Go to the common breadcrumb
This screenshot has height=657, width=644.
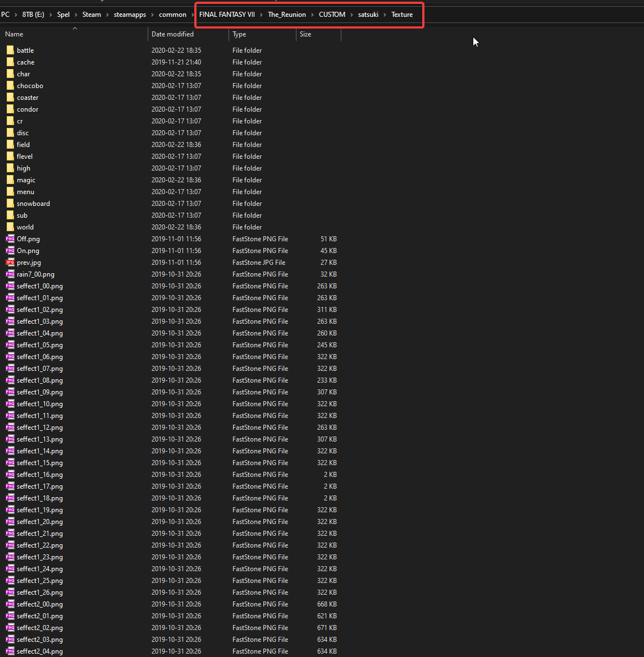[172, 15]
